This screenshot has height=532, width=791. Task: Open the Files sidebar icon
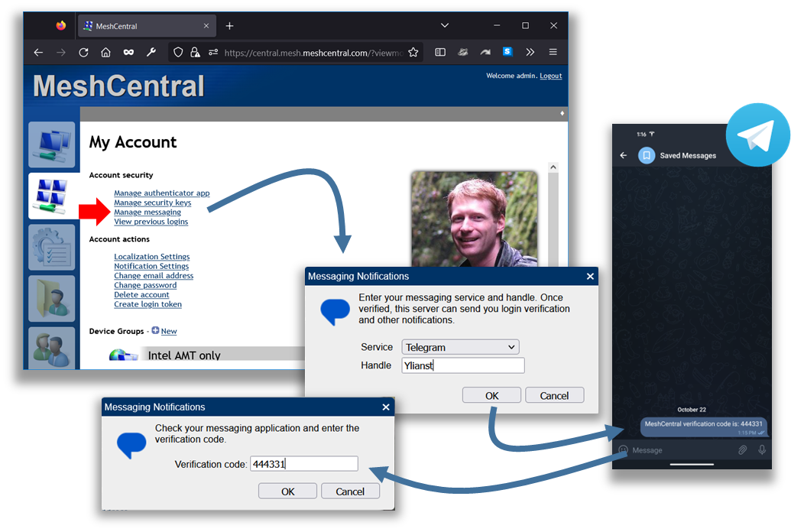pos(50,298)
